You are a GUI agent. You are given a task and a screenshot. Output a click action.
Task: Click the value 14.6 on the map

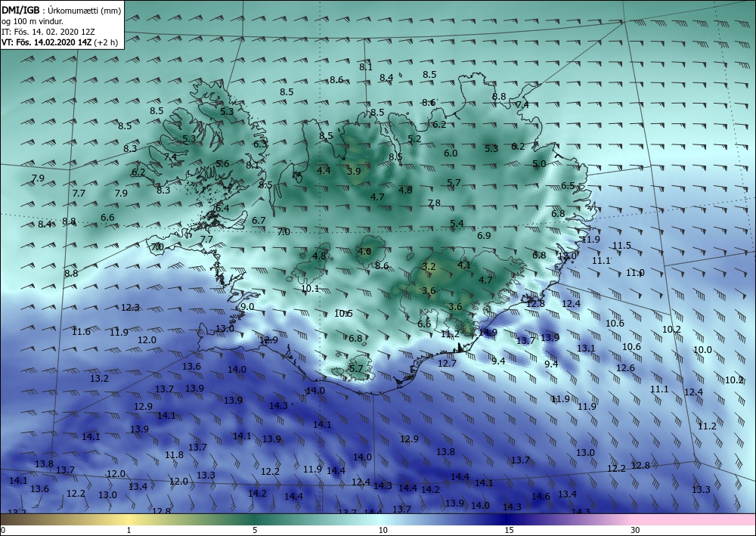(541, 497)
